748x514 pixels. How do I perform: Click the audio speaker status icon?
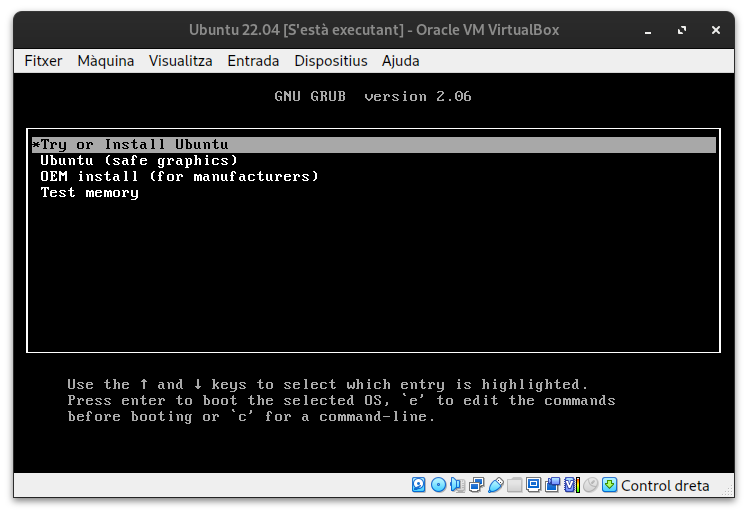coord(457,485)
